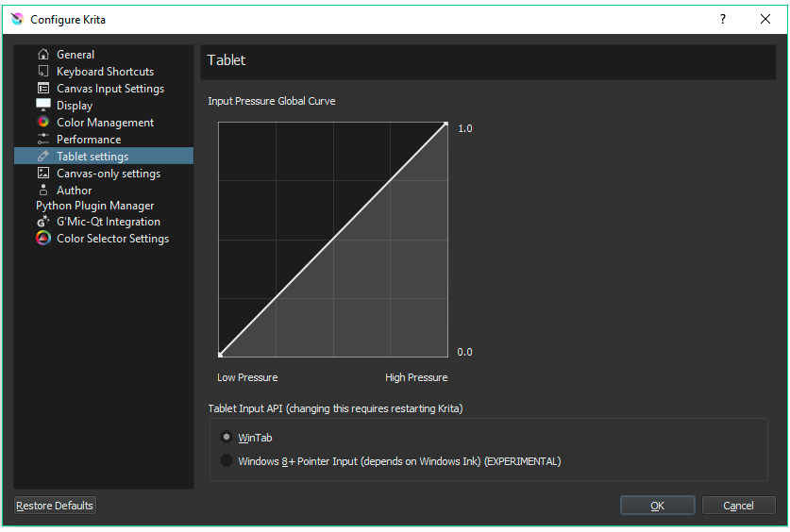Click the Color Management wheel icon

pos(43,122)
